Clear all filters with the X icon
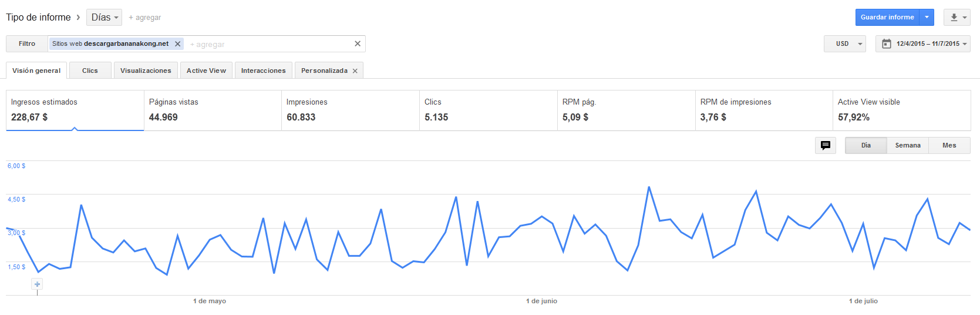This screenshot has width=980, height=315. (x=358, y=43)
